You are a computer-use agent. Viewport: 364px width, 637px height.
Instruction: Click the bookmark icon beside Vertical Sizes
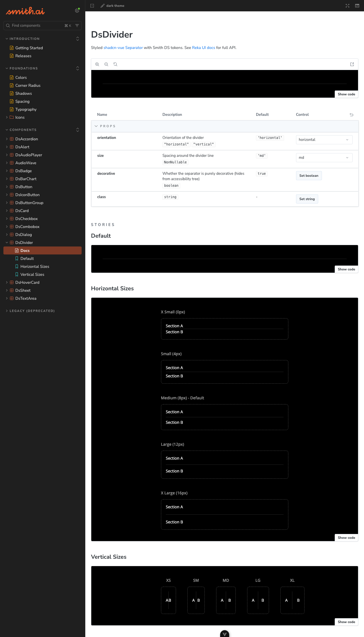click(17, 274)
